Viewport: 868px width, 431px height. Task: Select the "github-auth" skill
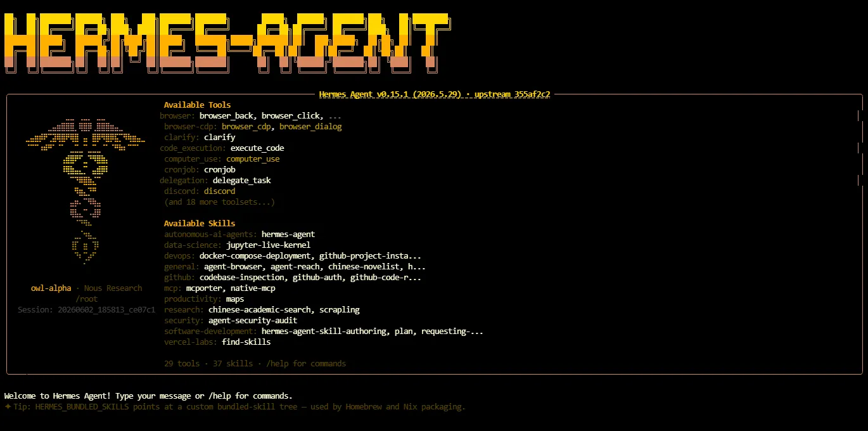click(x=317, y=278)
